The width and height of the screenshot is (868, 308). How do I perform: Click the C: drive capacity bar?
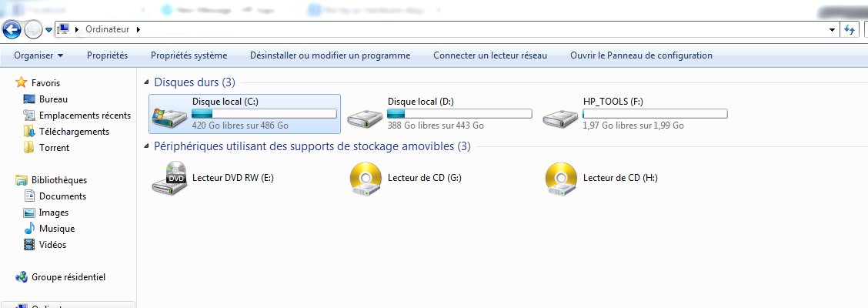tap(264, 113)
